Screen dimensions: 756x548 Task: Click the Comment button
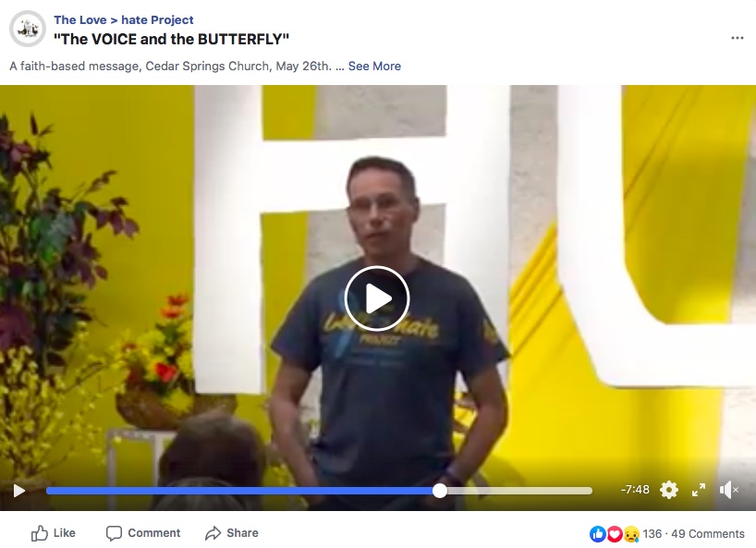[x=143, y=533]
